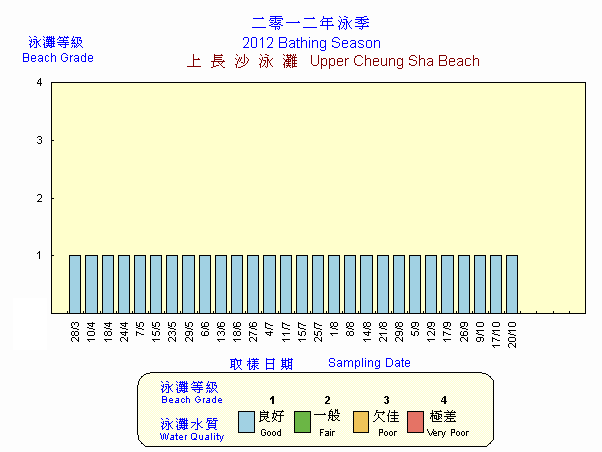602x452 pixels.
Task: Click the 'Water Quality' legend label
Action: pos(192,437)
